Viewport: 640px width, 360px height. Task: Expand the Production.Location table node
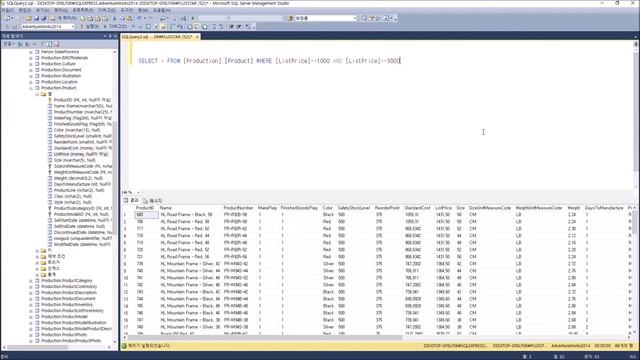point(31,82)
